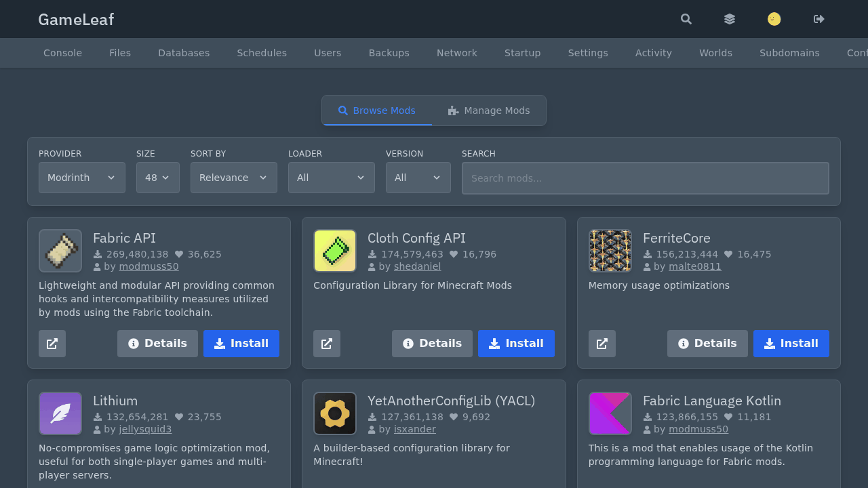Open author link malte0811
Image resolution: width=868 pixels, height=488 pixels.
[695, 266]
